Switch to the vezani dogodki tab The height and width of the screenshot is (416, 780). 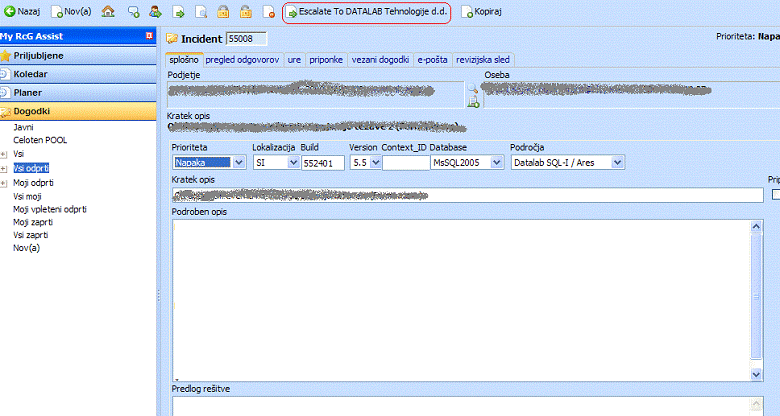click(x=380, y=60)
